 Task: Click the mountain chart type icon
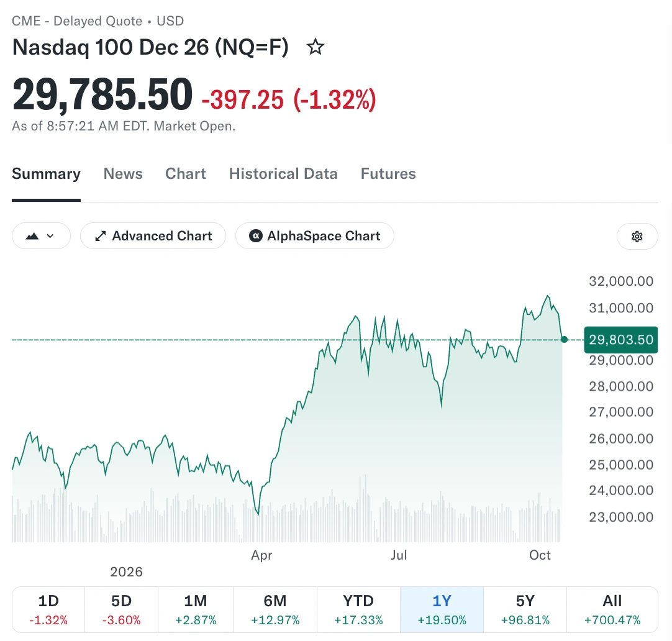coord(32,236)
